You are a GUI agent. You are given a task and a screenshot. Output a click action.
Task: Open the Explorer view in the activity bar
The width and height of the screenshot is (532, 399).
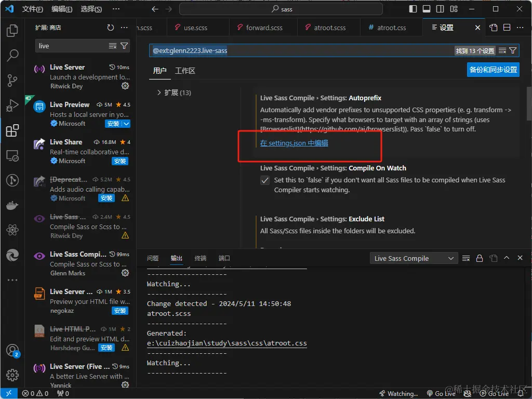point(12,31)
